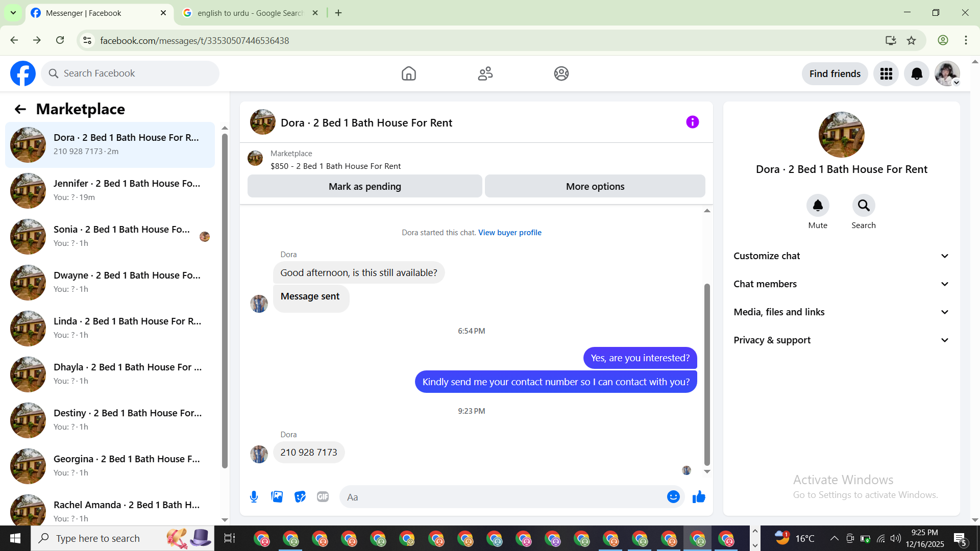Open Destiny's house rent conversation
This screenshot has width=980, height=551.
pos(110,420)
